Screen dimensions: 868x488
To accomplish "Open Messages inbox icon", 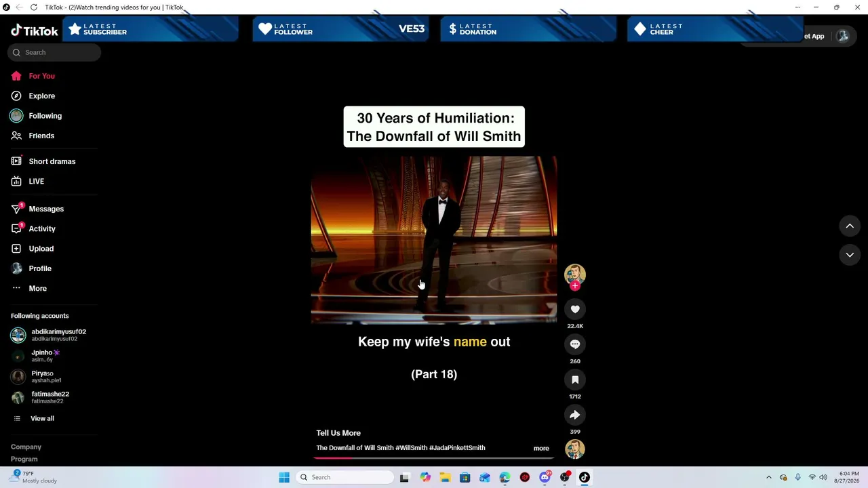I will (x=16, y=209).
